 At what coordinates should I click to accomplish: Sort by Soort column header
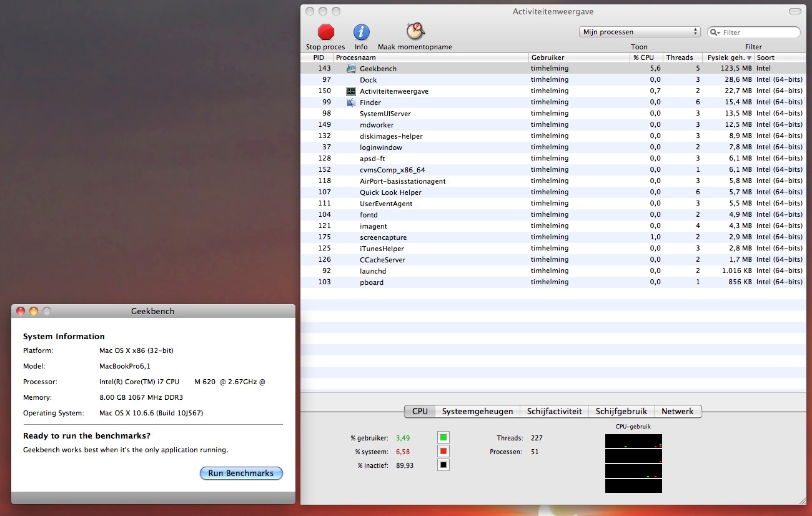click(780, 57)
